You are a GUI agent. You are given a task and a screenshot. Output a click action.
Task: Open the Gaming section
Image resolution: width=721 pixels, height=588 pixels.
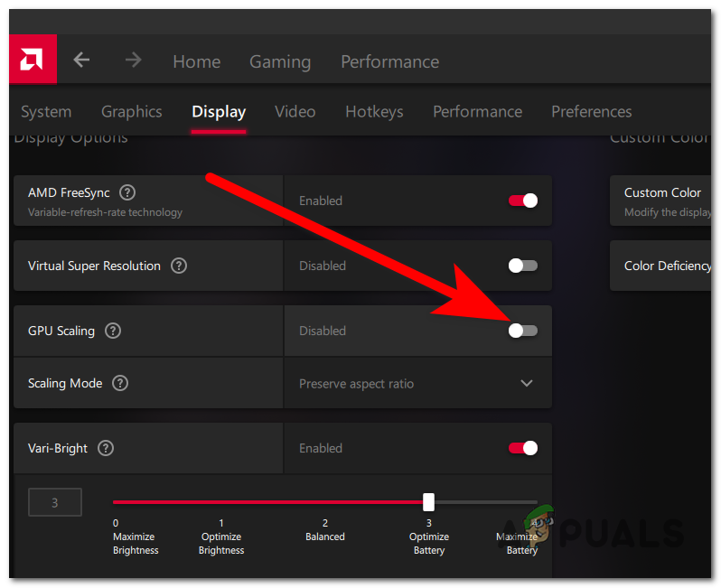(x=280, y=61)
